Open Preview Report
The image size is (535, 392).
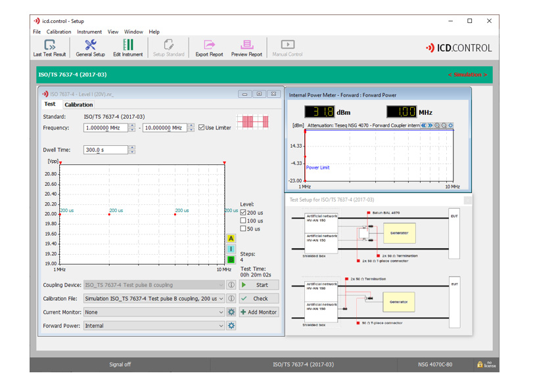click(246, 48)
